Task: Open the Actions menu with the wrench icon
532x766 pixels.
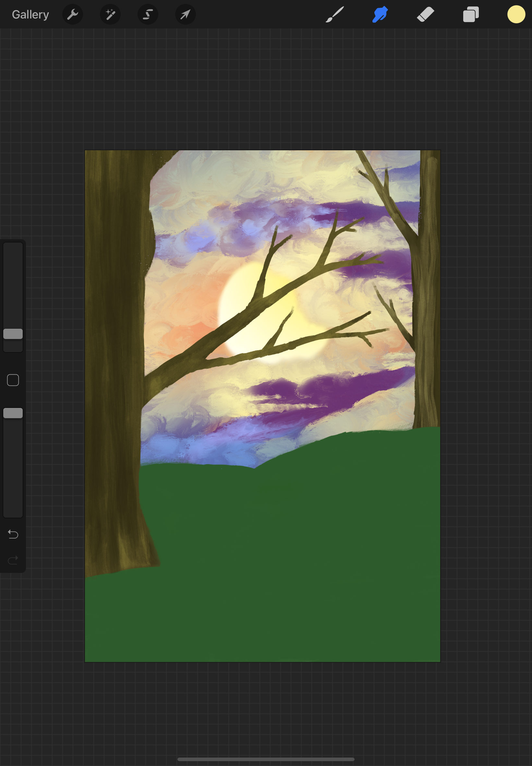Action: point(73,14)
